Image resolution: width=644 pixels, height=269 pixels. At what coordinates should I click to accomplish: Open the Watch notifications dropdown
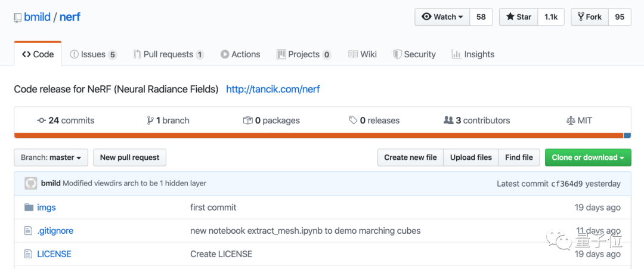tap(442, 17)
